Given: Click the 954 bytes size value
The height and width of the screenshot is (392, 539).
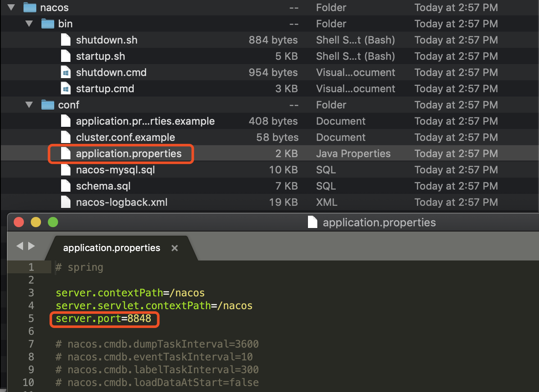Looking at the screenshot, I should click(x=273, y=73).
